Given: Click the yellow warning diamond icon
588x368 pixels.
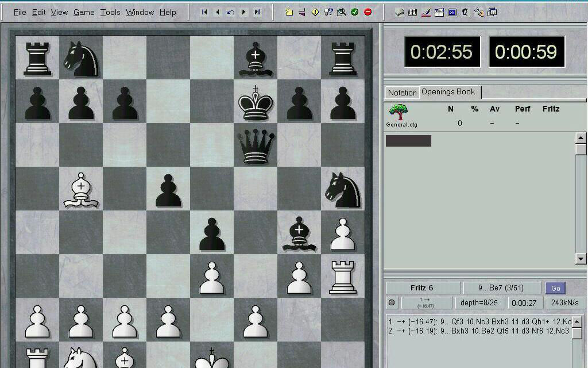Looking at the screenshot, I should tap(315, 12).
